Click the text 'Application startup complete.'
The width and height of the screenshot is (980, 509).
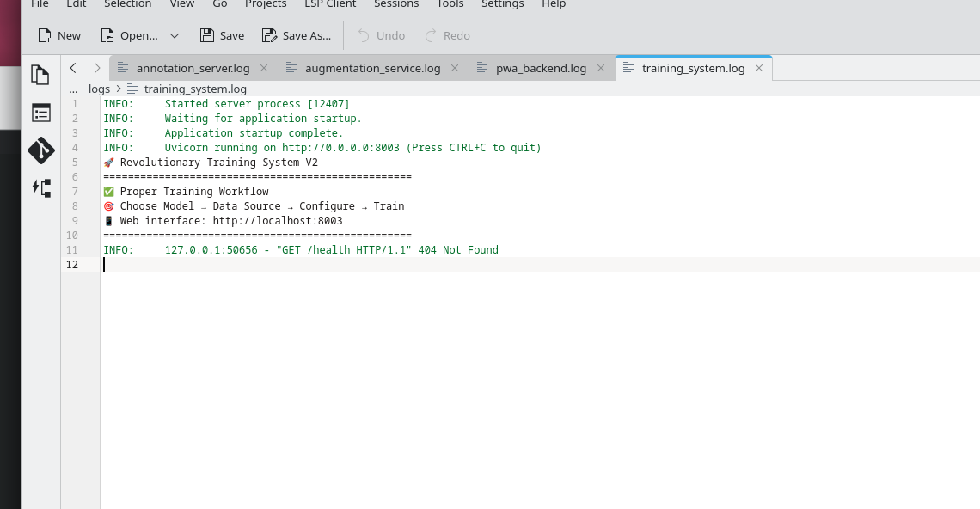[254, 133]
